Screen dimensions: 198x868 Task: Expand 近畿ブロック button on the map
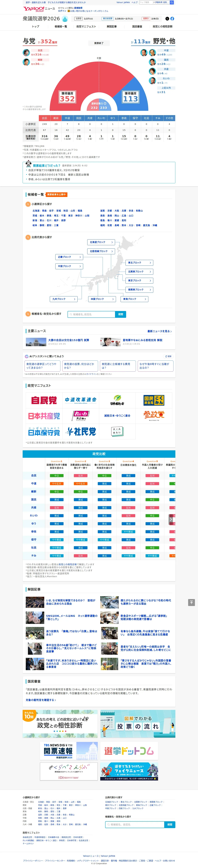pyautogui.click(x=69, y=257)
